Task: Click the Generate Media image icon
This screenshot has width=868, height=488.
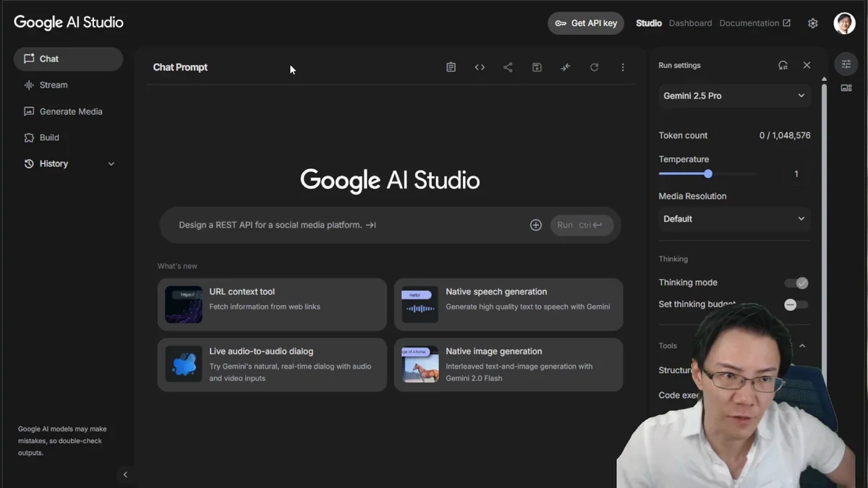Action: coord(29,111)
